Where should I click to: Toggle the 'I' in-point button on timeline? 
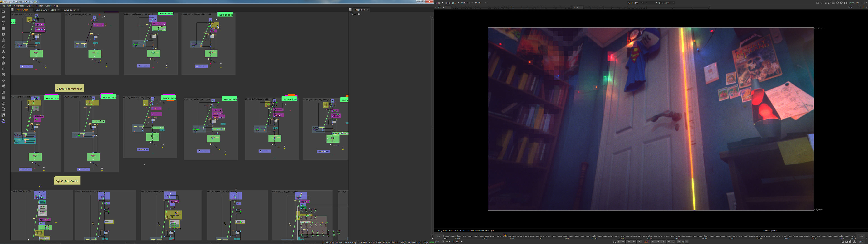[x=619, y=242]
